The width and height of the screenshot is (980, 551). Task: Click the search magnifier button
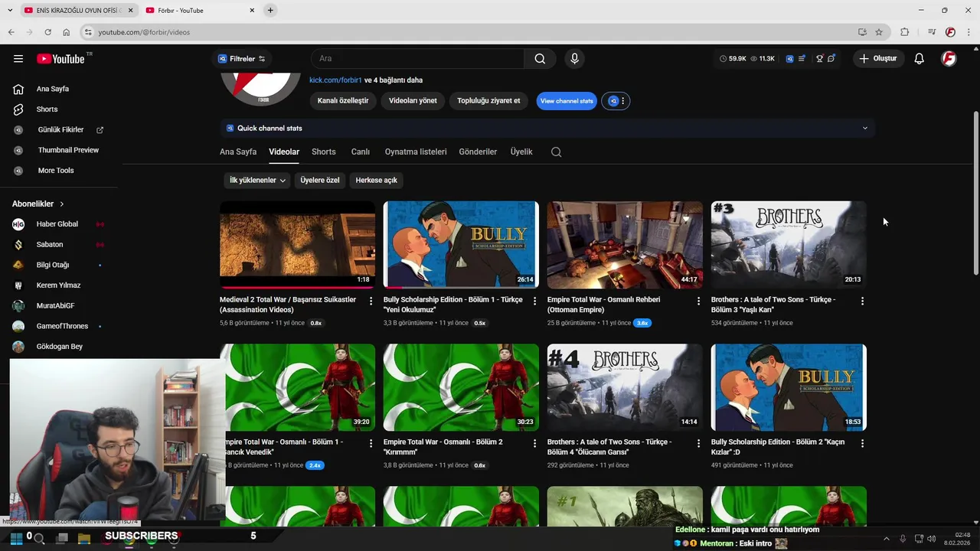(x=540, y=59)
